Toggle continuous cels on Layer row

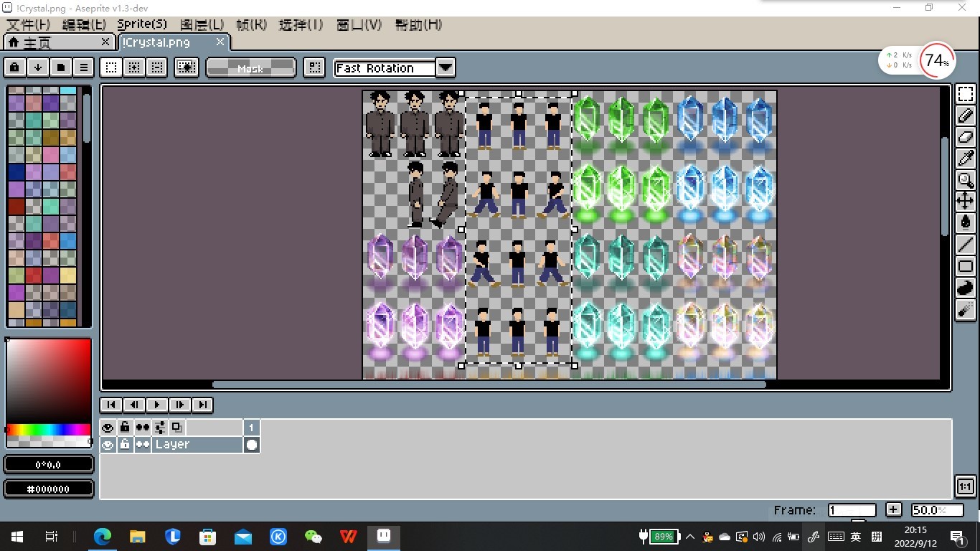pyautogui.click(x=143, y=445)
